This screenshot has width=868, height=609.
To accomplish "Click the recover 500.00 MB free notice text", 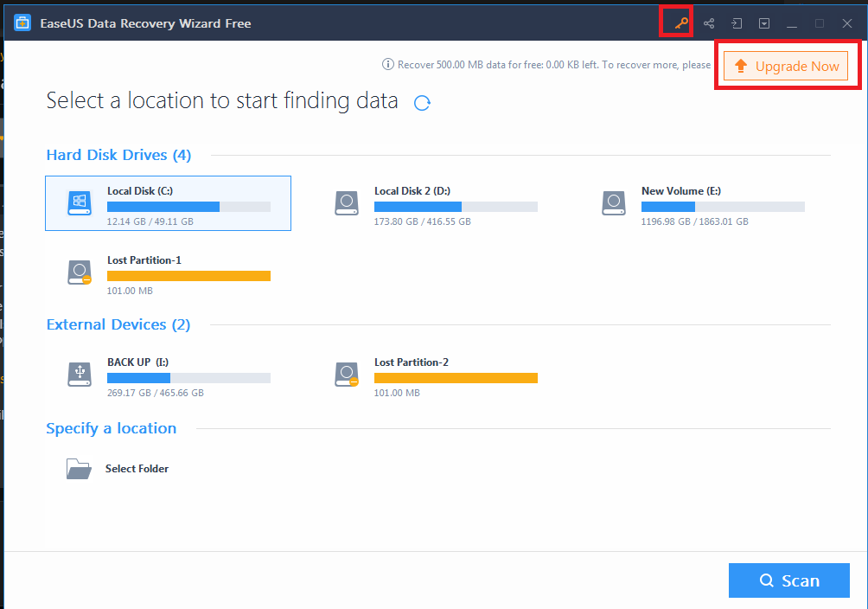I will (553, 65).
